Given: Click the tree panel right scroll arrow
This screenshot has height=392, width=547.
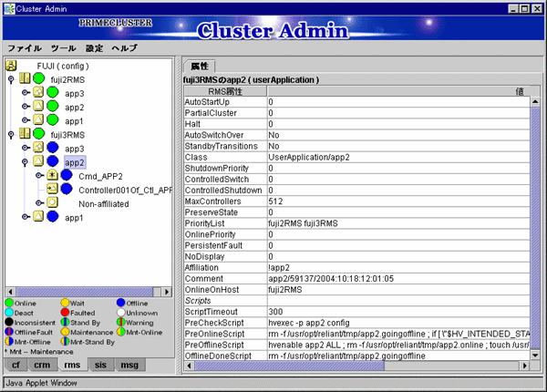Looking at the screenshot, I should (x=167, y=292).
